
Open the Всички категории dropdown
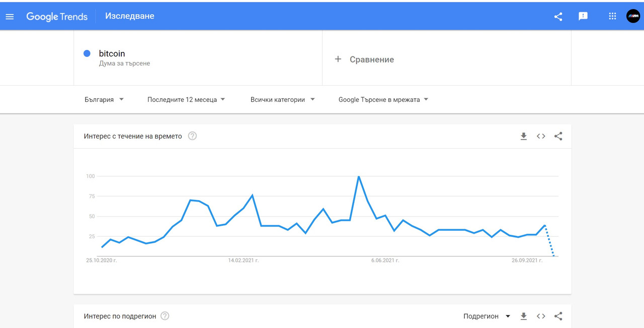[x=282, y=100]
